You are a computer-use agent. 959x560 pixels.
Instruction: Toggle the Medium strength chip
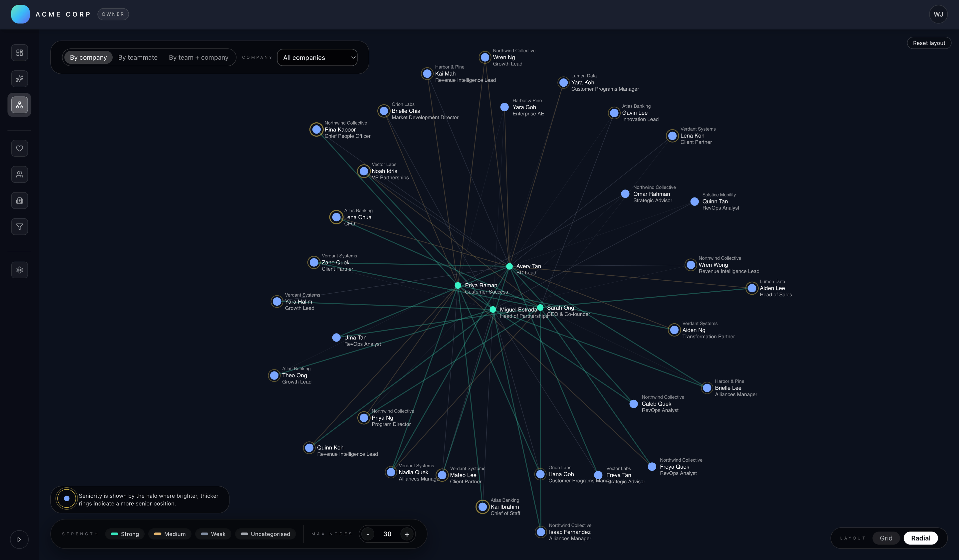click(170, 534)
